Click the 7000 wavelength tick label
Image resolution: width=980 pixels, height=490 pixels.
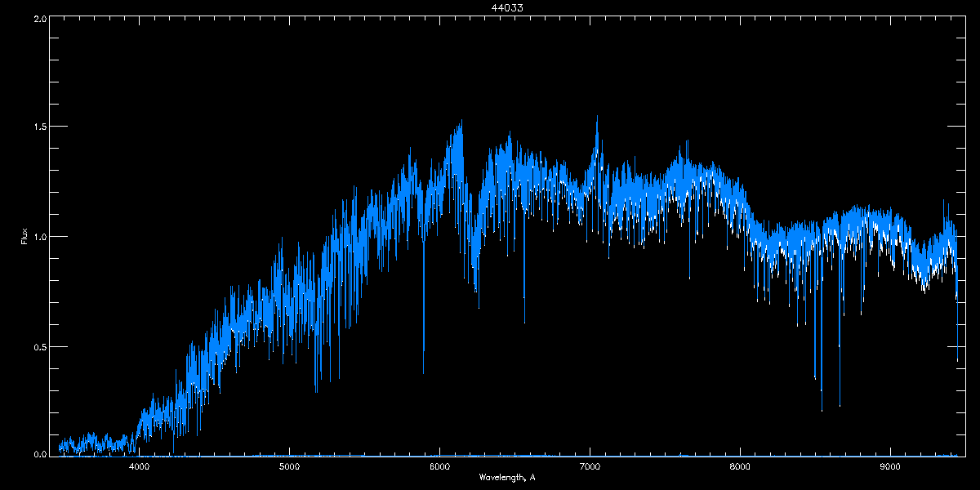[x=590, y=466]
